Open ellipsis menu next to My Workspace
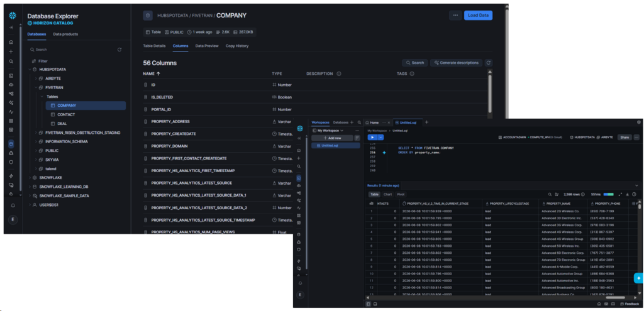The width and height of the screenshot is (644, 311). pos(357,130)
